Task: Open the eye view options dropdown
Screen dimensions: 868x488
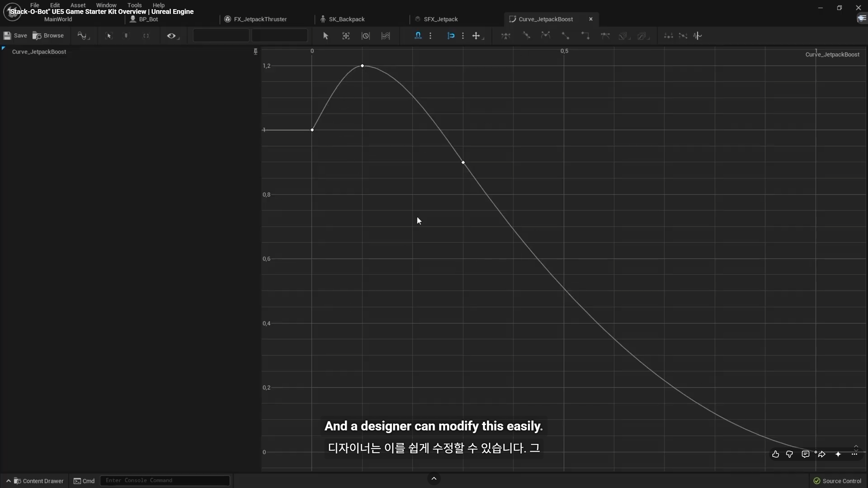Action: (173, 36)
